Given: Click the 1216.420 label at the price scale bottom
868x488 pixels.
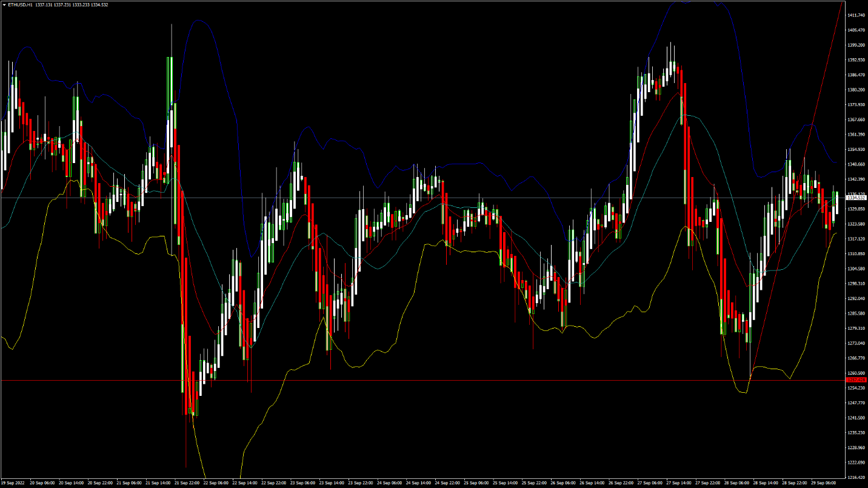Looking at the screenshot, I should [856, 477].
